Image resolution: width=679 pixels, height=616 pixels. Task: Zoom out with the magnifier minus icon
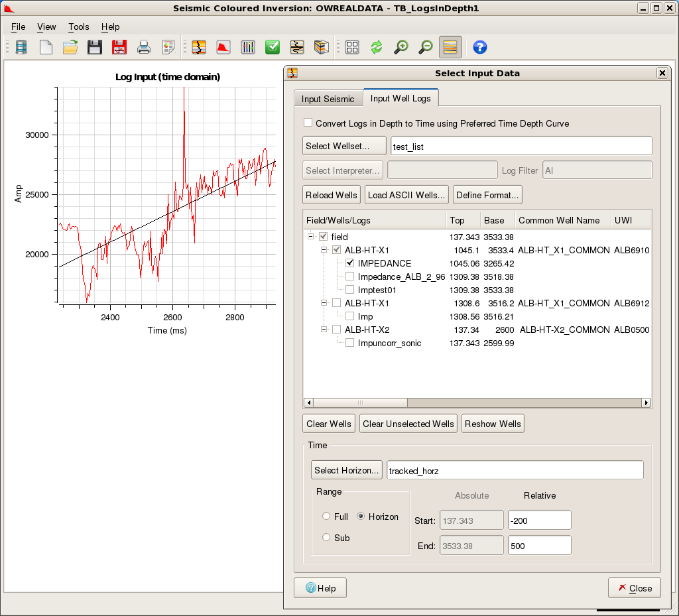426,47
